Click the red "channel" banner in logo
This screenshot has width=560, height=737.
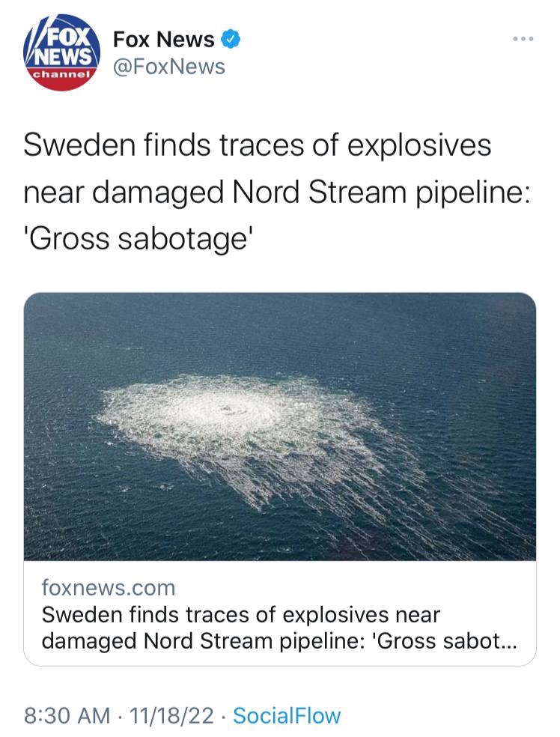[x=61, y=76]
